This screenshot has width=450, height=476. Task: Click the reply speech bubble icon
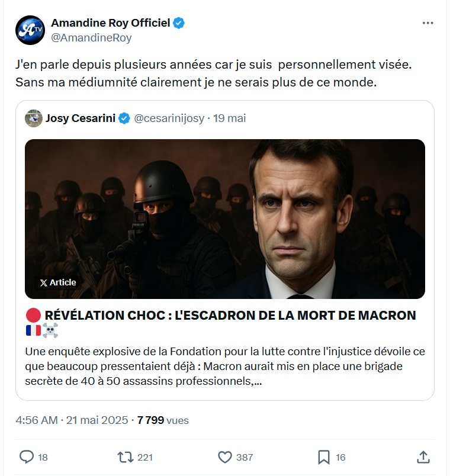point(27,456)
